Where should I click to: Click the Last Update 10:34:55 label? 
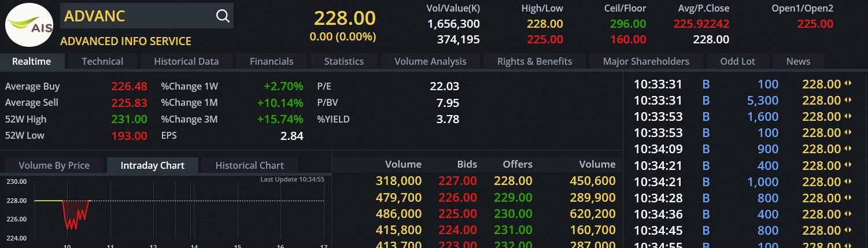[x=292, y=179]
